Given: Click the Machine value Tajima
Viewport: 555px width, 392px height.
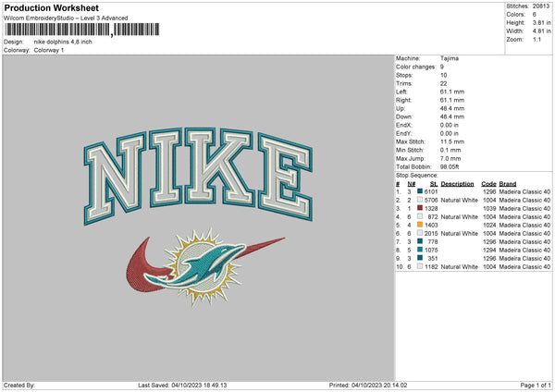Looking at the screenshot, I should pyautogui.click(x=450, y=58).
